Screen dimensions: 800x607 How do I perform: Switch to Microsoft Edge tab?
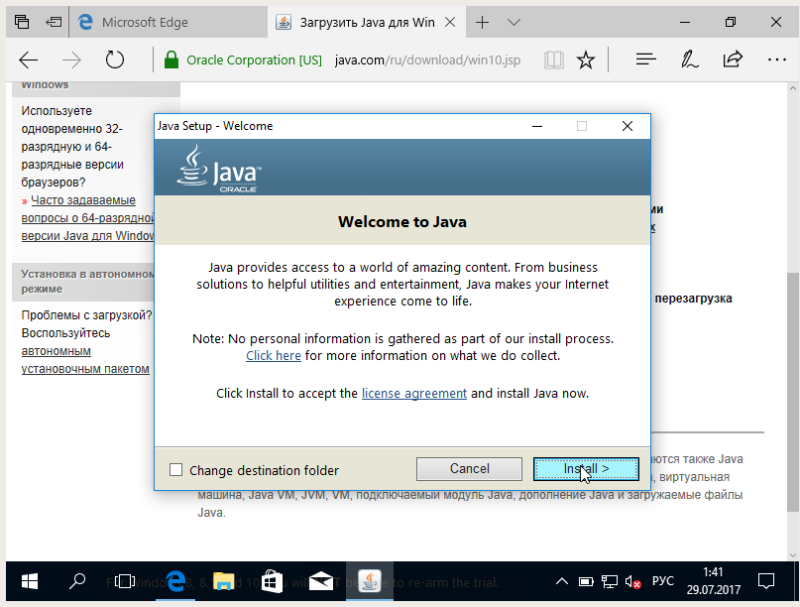click(x=167, y=22)
